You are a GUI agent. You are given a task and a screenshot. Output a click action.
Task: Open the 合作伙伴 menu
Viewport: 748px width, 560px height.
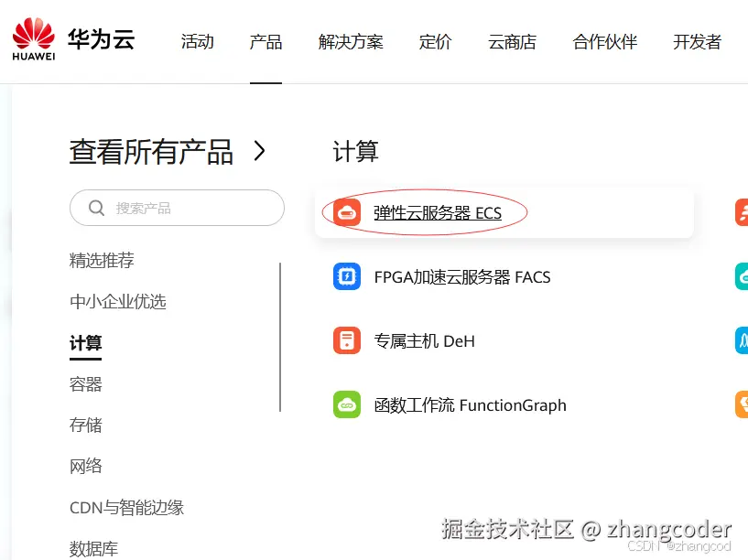[604, 42]
